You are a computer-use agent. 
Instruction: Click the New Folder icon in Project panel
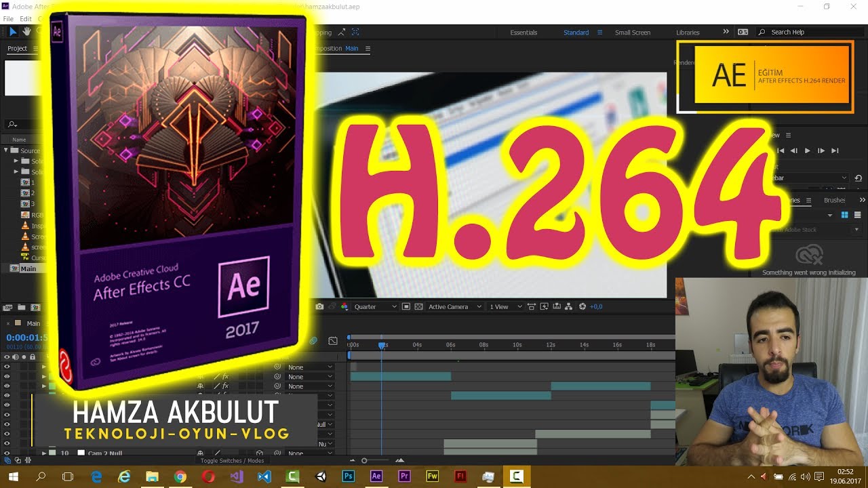21,307
